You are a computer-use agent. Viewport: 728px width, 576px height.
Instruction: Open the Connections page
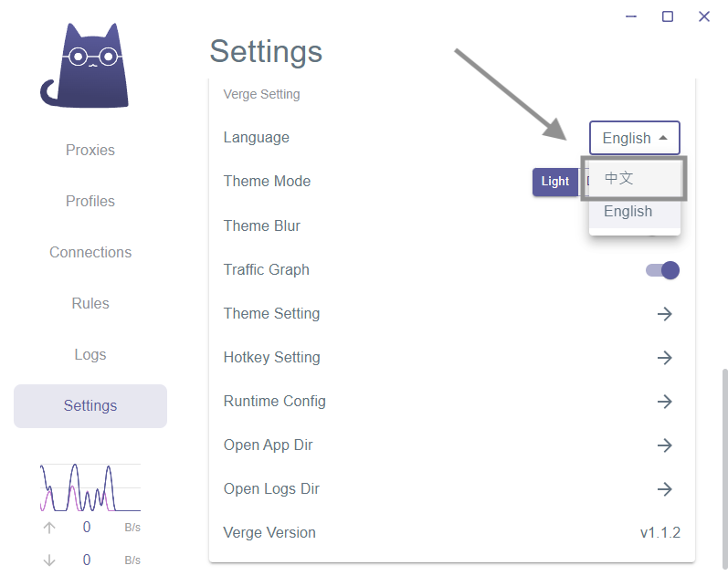pos(90,252)
